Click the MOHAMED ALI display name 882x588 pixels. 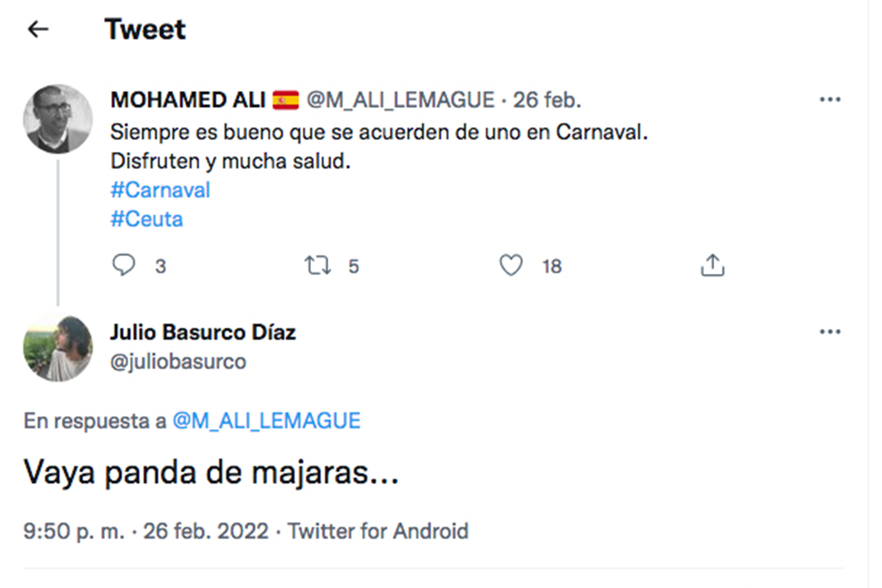[188, 100]
